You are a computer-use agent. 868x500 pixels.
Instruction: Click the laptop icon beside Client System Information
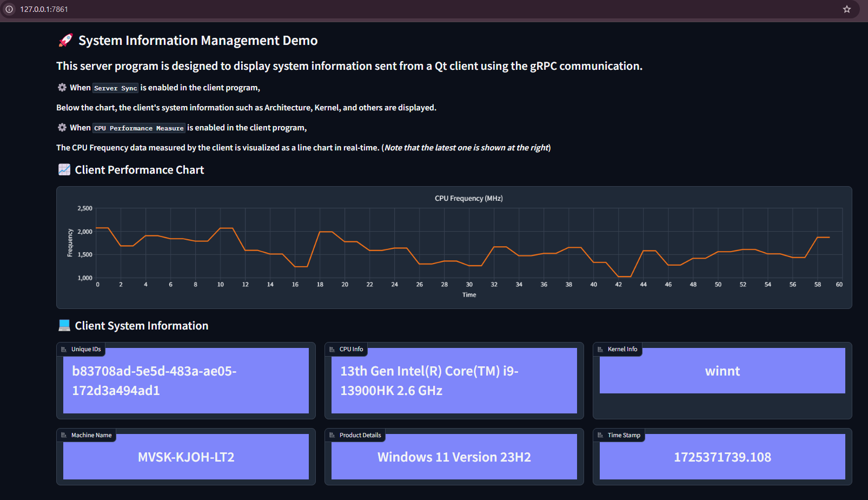pyautogui.click(x=64, y=325)
